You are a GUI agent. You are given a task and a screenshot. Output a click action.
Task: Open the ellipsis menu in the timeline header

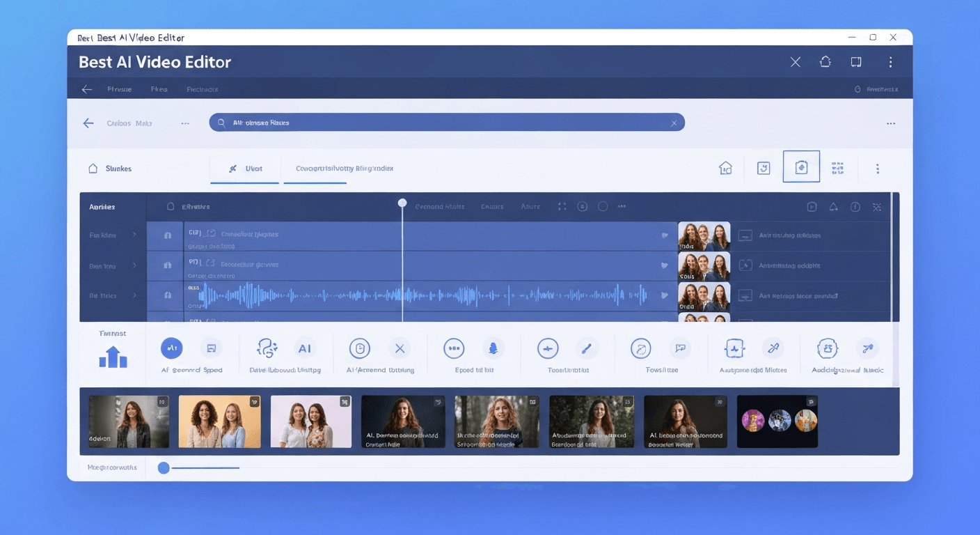click(622, 206)
